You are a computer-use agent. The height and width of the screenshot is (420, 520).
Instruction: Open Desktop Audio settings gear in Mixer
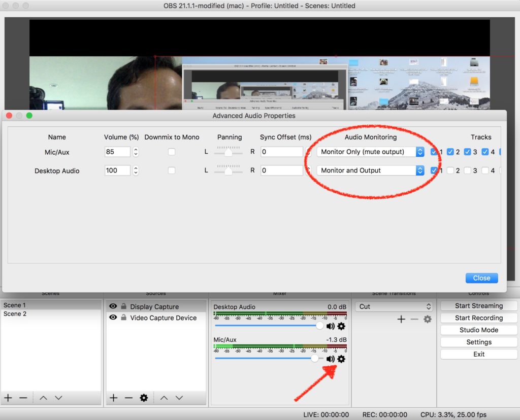tap(341, 326)
